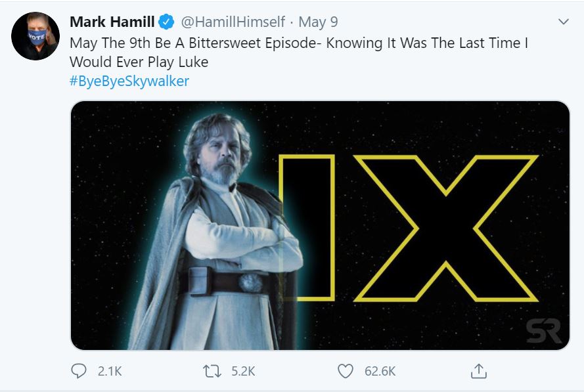Viewport: 584px width, 392px height.
Task: Click the reply speech bubble icon
Action: point(78,371)
